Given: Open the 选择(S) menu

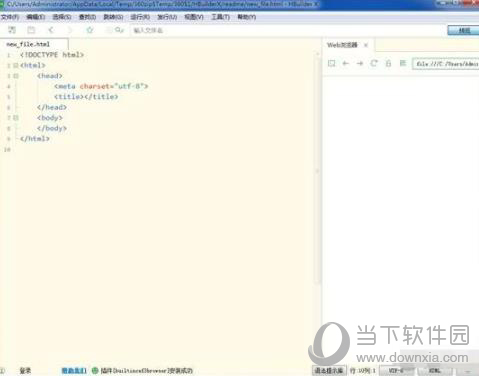Looking at the screenshot, I should [x=62, y=17].
